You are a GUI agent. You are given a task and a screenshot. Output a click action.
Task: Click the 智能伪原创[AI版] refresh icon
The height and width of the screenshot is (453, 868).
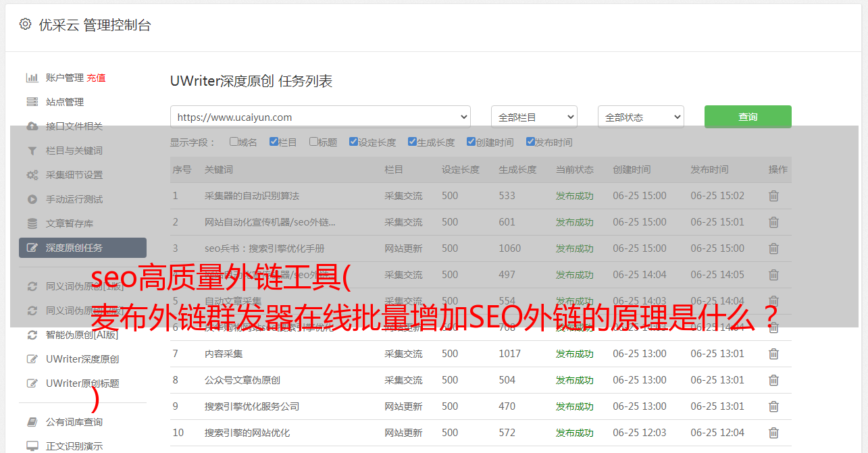point(32,335)
